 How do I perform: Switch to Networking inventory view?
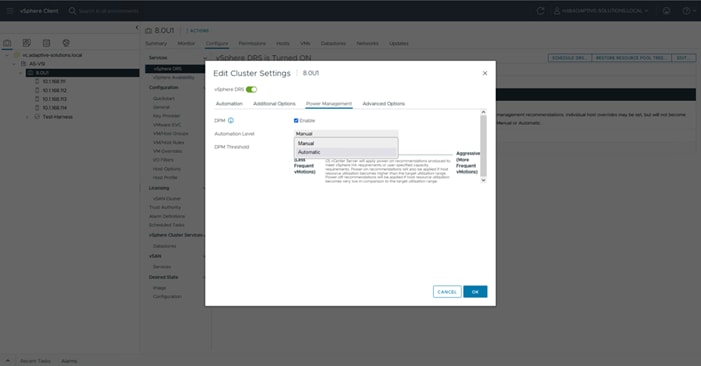[x=66, y=43]
